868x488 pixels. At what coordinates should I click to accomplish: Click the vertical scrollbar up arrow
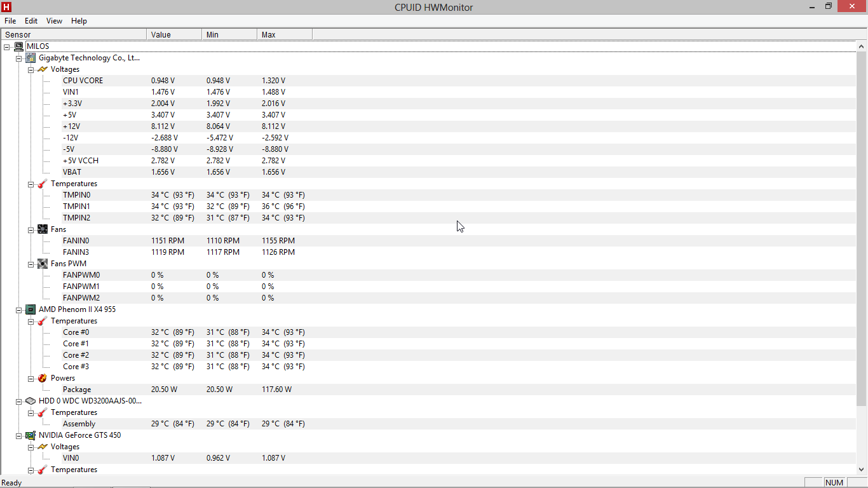tap(862, 46)
